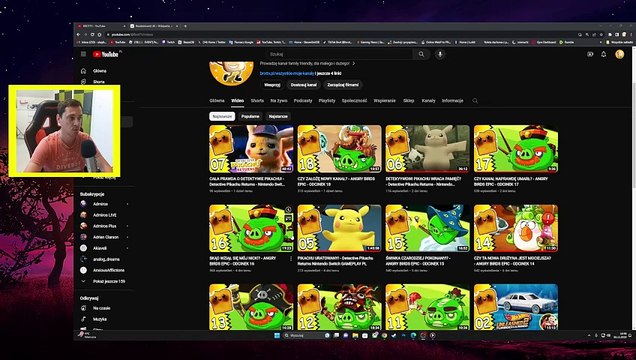Click the Główna home icon in sidebar
Viewport: 636px width, 360px height.
tap(84, 71)
